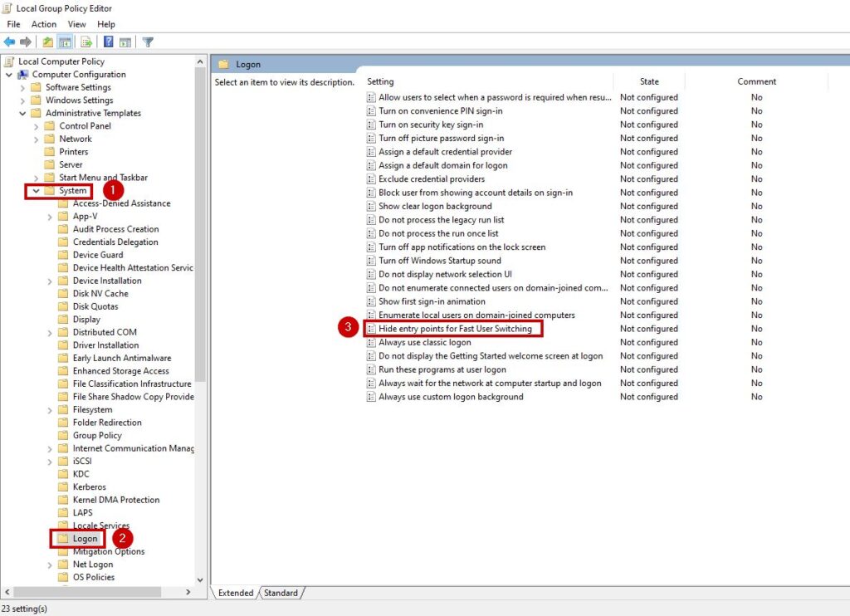Click the policy icon beside Run these programs at user logon

[371, 369]
